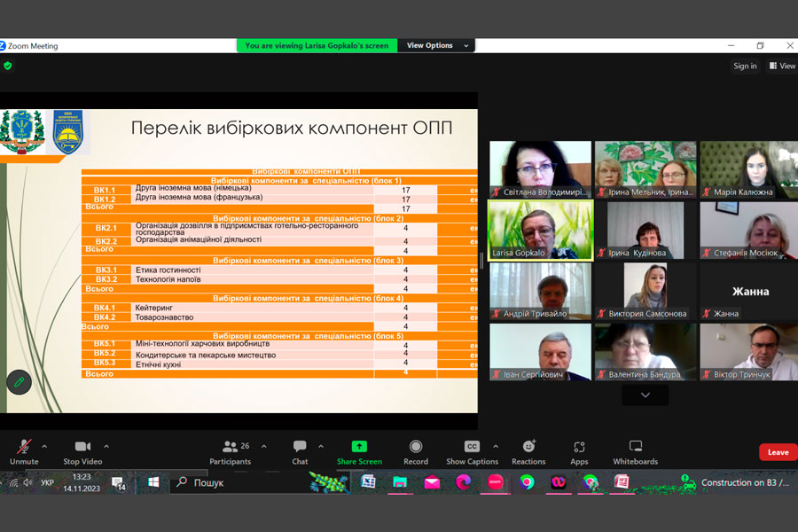Open the View layout menu
Viewport: 798px width, 532px height.
tap(782, 66)
